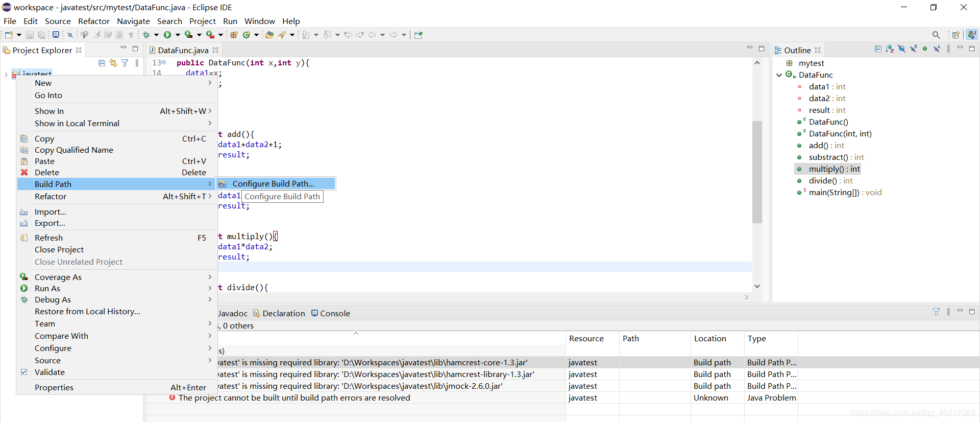Screen dimensions: 980x422
Task: Click the New Java Package icon
Action: click(x=234, y=35)
